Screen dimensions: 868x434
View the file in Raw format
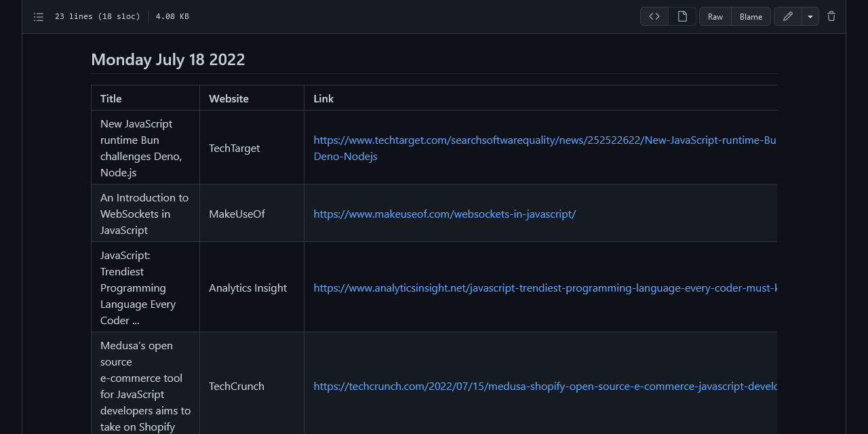coord(715,16)
